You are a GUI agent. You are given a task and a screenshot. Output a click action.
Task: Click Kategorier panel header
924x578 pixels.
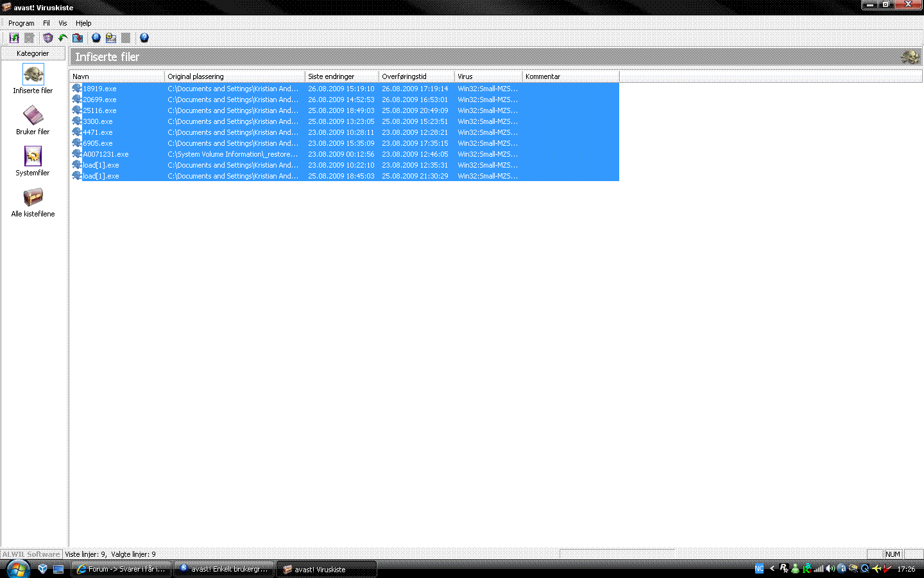(x=33, y=53)
